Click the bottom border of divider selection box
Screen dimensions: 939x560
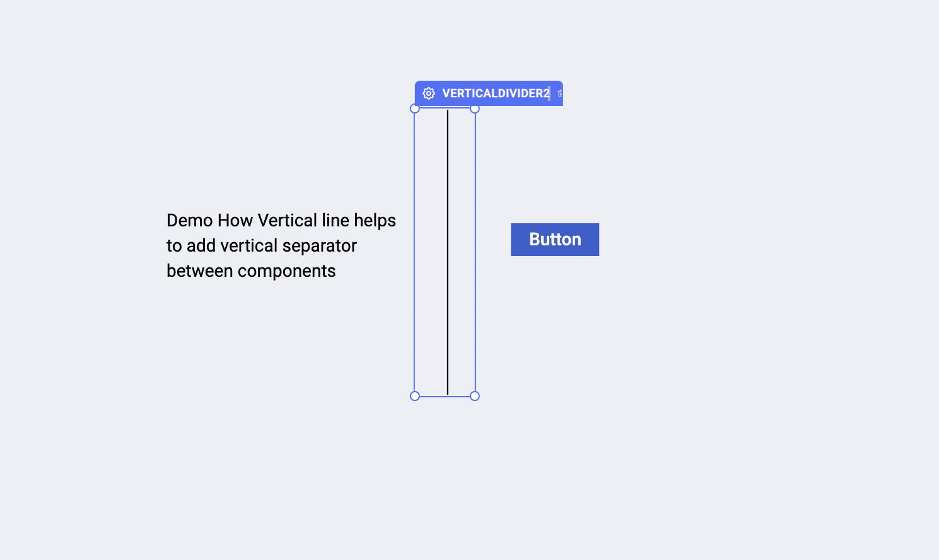(445, 397)
